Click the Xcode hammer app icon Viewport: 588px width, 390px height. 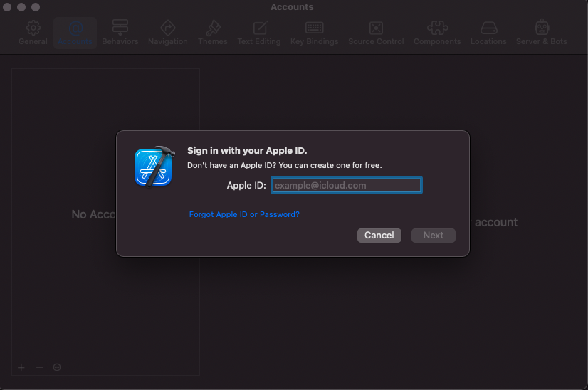point(154,167)
